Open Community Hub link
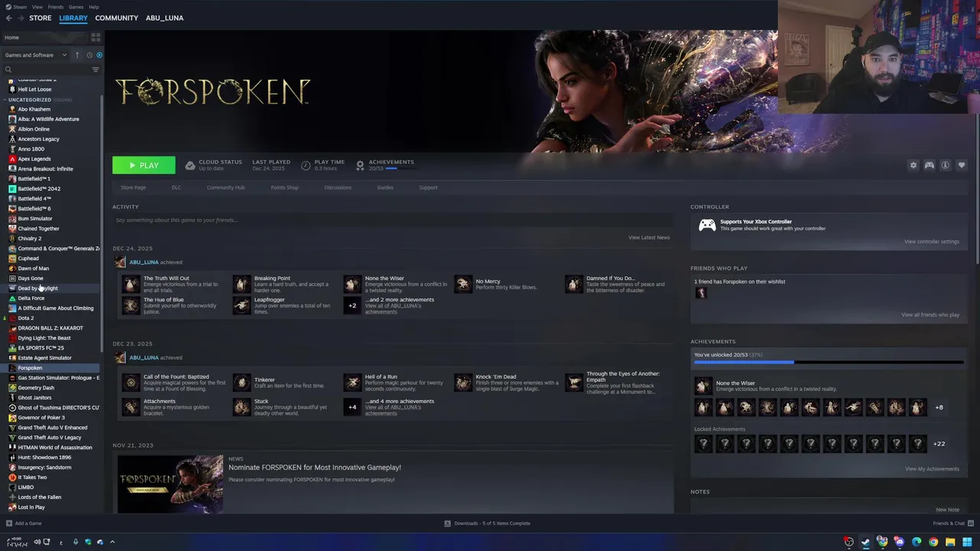Screen dimensions: 980x551 (225, 187)
